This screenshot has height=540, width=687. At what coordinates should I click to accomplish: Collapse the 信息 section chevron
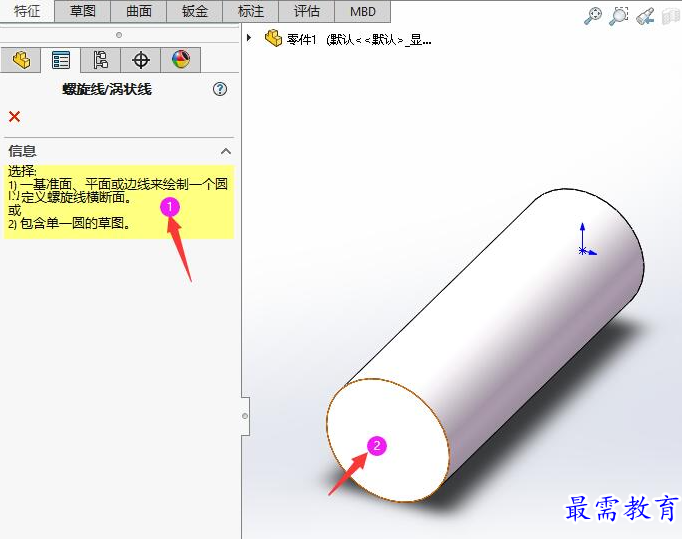point(226,152)
